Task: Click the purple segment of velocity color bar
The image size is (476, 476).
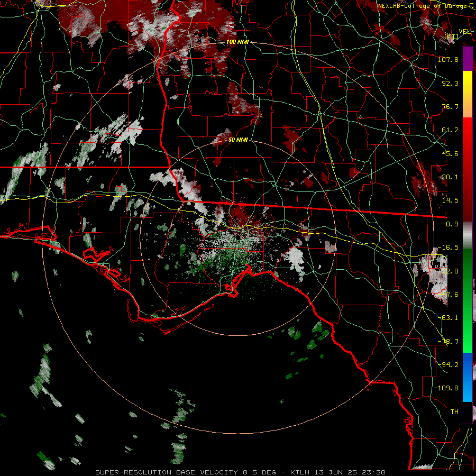Action: point(467,59)
